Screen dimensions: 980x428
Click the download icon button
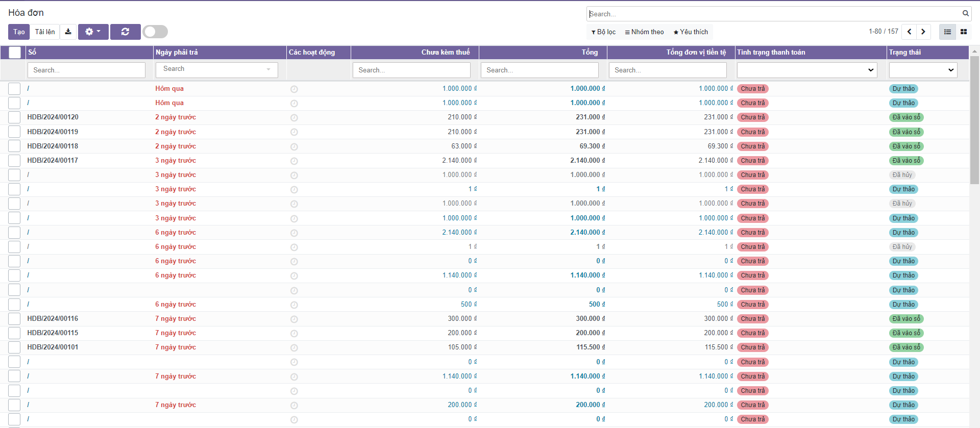(68, 32)
